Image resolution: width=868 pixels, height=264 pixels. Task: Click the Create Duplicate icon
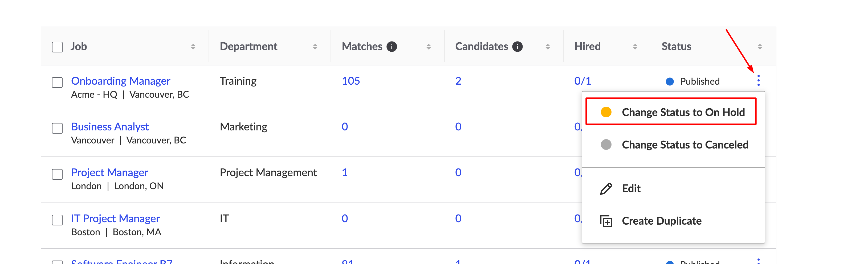(606, 221)
